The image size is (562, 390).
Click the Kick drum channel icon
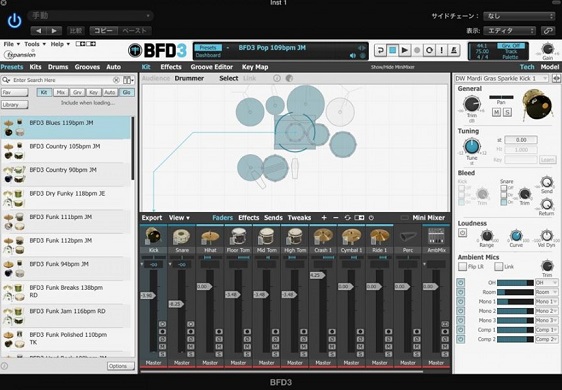(x=153, y=236)
